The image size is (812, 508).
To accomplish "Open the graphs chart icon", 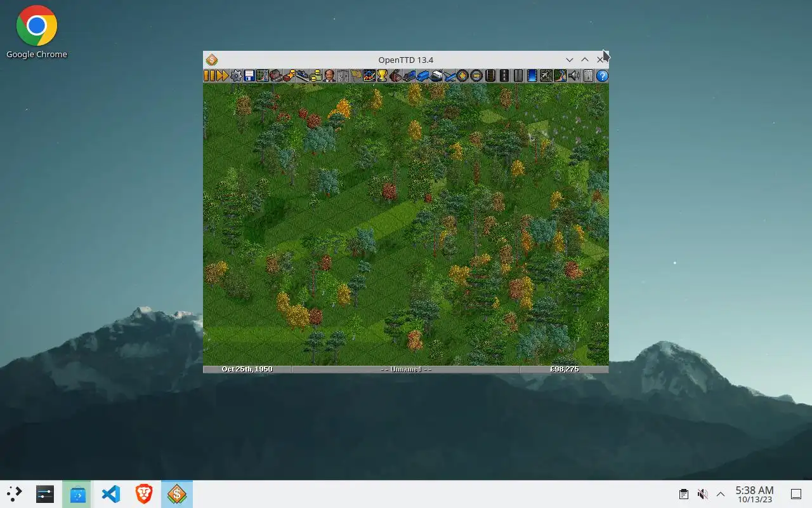I will (x=369, y=76).
